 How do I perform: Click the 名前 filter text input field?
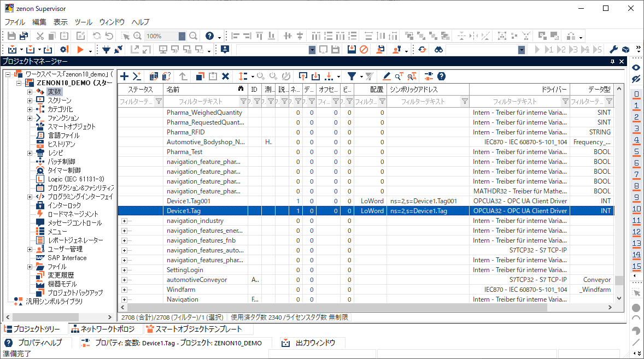[201, 102]
